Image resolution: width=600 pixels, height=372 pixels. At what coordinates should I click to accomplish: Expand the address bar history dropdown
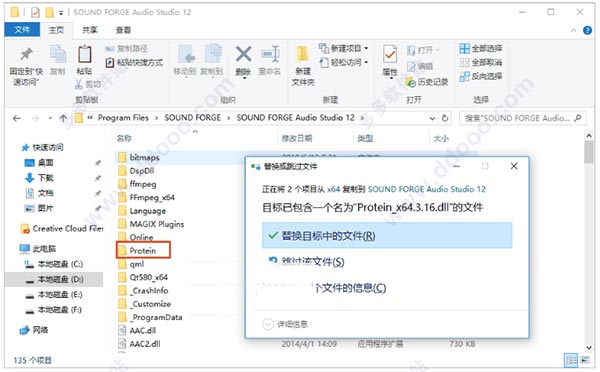pyautogui.click(x=432, y=118)
